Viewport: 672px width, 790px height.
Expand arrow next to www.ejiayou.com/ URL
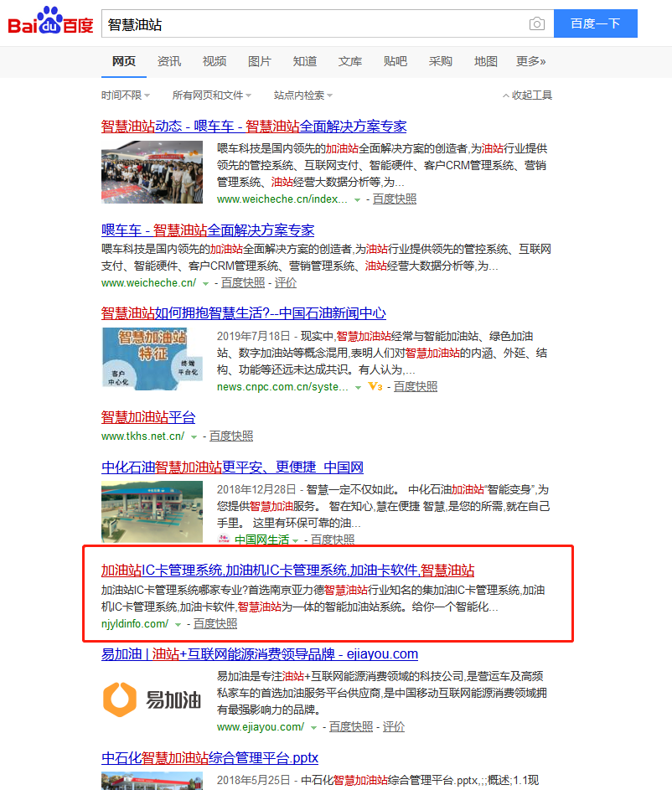coord(314,727)
